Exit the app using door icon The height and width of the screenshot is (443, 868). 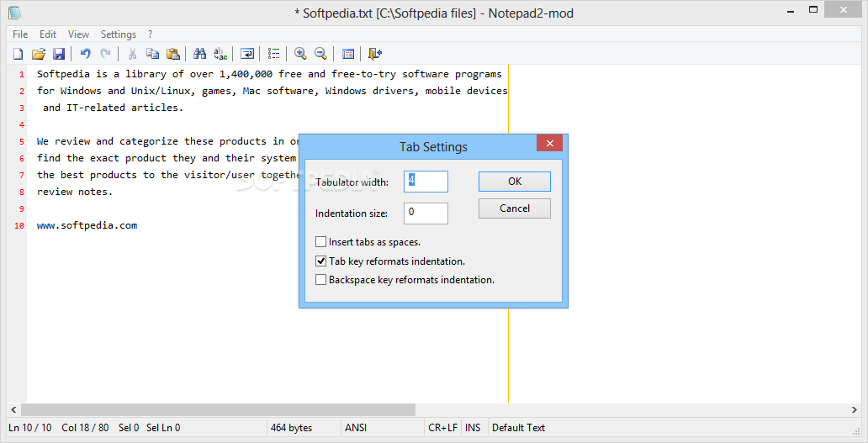click(x=375, y=54)
